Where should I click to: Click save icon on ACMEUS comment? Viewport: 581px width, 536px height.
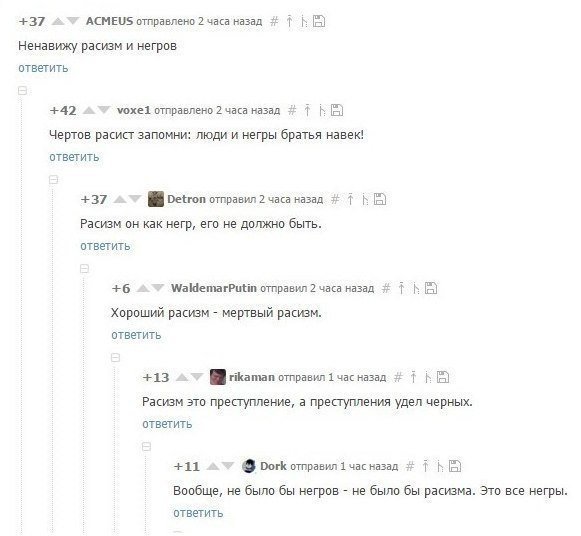319,21
